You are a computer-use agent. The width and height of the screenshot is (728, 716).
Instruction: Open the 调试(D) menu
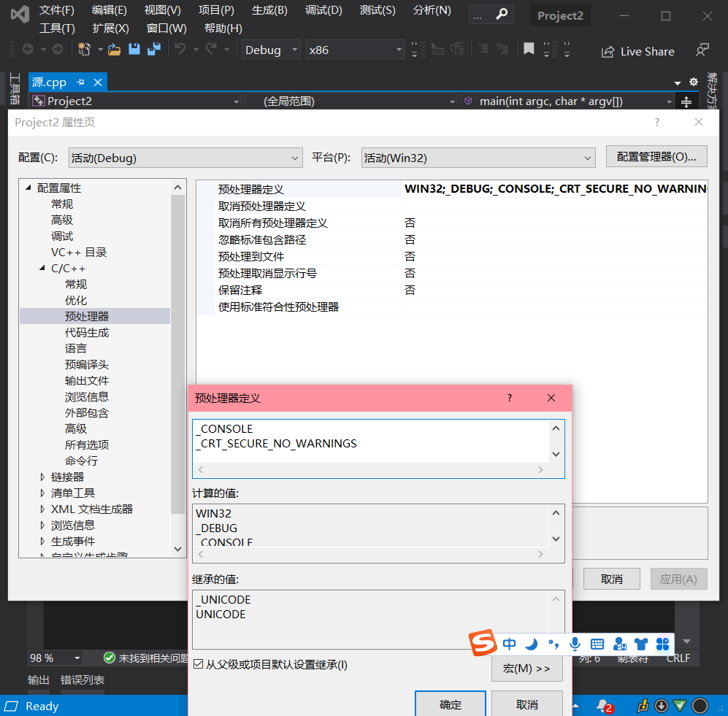(323, 10)
